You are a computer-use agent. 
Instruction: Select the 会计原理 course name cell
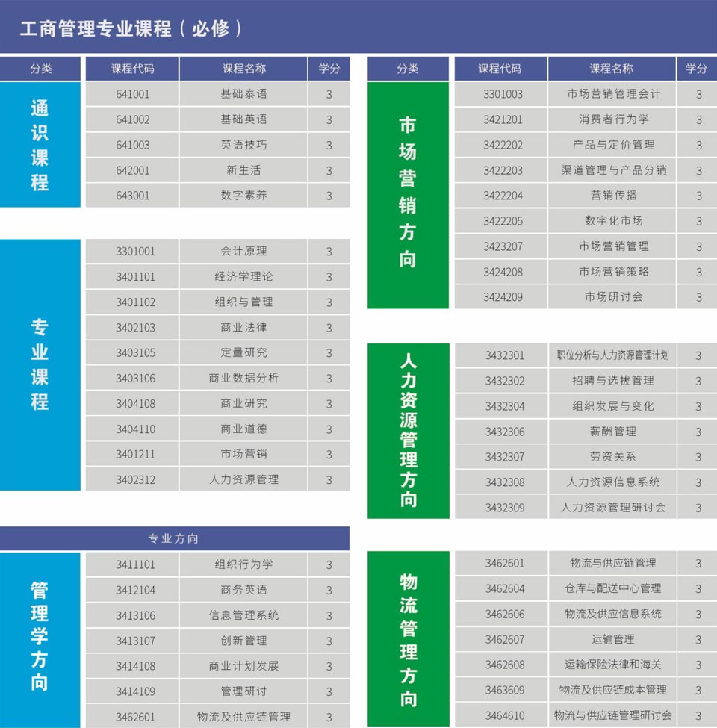click(x=243, y=252)
